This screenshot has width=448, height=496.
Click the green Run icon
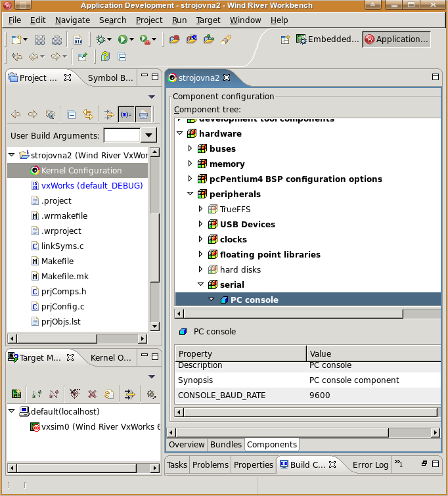[123, 39]
